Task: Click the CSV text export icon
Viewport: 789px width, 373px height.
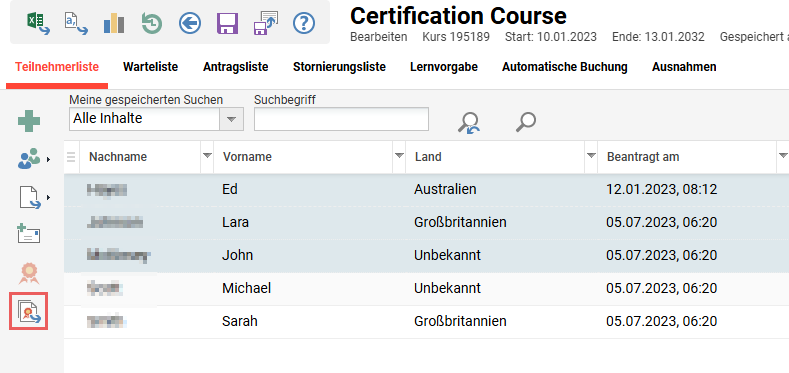Action: pos(76,23)
